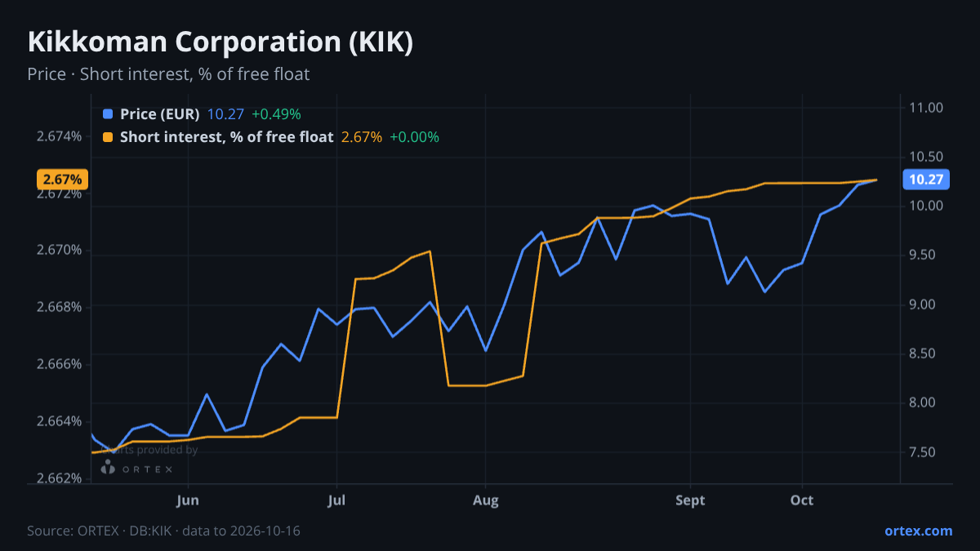This screenshot has height=551, width=980.
Task: Click the blue 10.27 axis badge
Action: 924,180
